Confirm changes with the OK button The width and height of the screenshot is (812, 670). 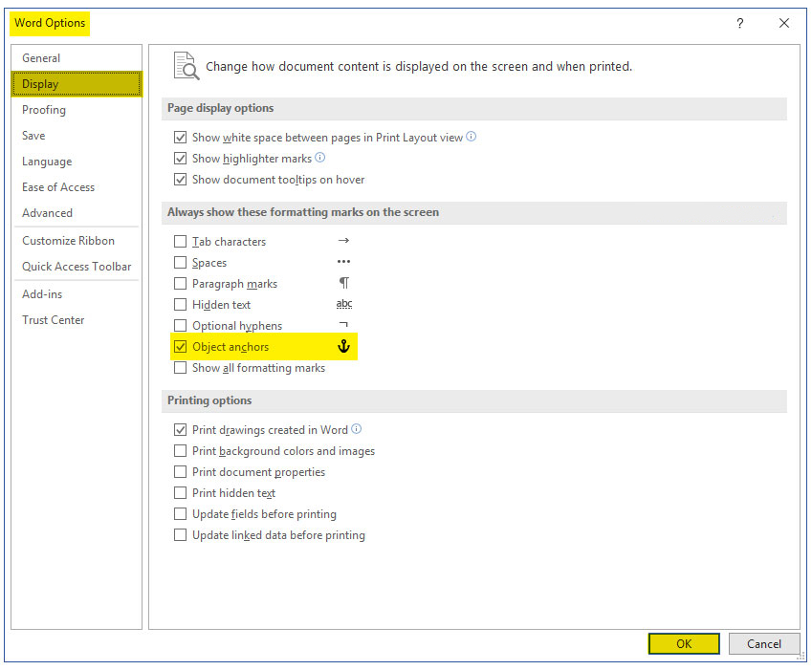(x=684, y=644)
